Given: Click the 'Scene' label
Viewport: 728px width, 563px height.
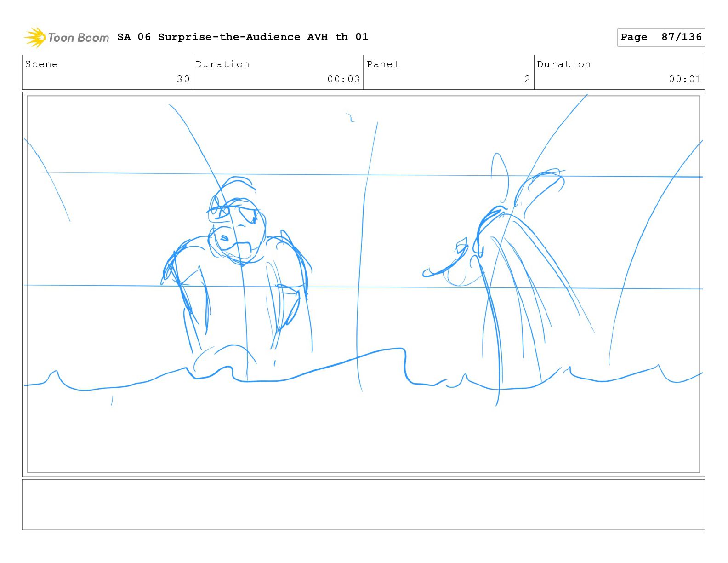Looking at the screenshot, I should tap(41, 64).
